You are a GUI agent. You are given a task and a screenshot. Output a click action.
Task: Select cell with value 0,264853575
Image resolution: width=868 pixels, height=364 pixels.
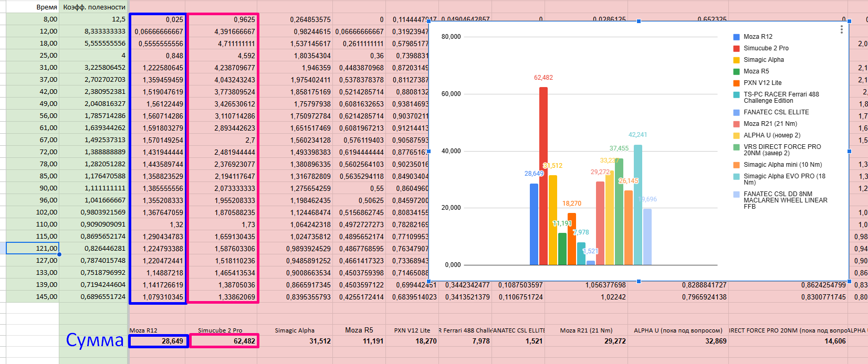[x=296, y=19]
